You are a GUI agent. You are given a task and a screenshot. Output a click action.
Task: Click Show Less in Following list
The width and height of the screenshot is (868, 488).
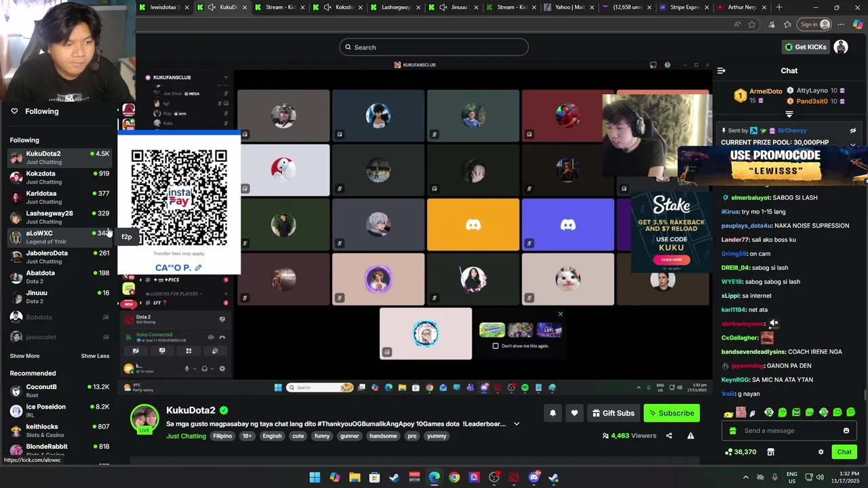pyautogui.click(x=95, y=356)
